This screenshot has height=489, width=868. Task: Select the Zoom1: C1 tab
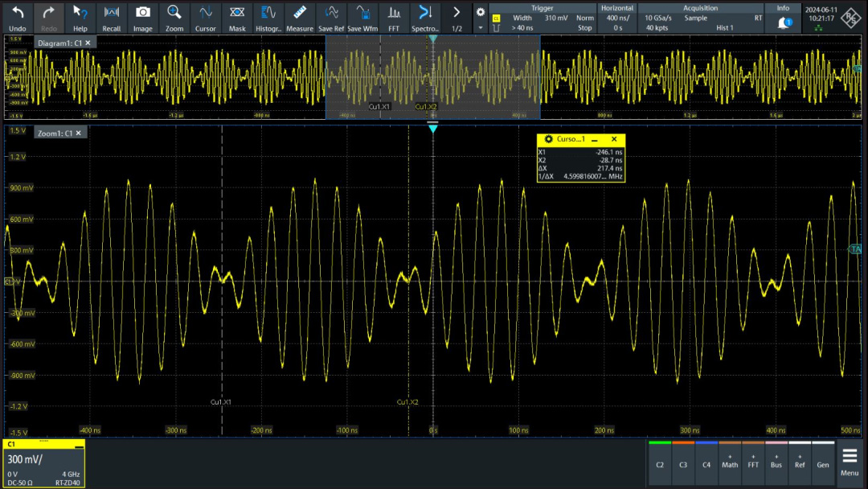click(55, 133)
